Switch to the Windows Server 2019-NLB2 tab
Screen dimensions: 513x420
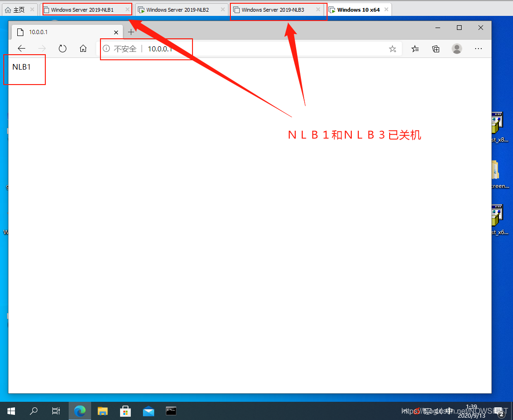click(x=178, y=9)
